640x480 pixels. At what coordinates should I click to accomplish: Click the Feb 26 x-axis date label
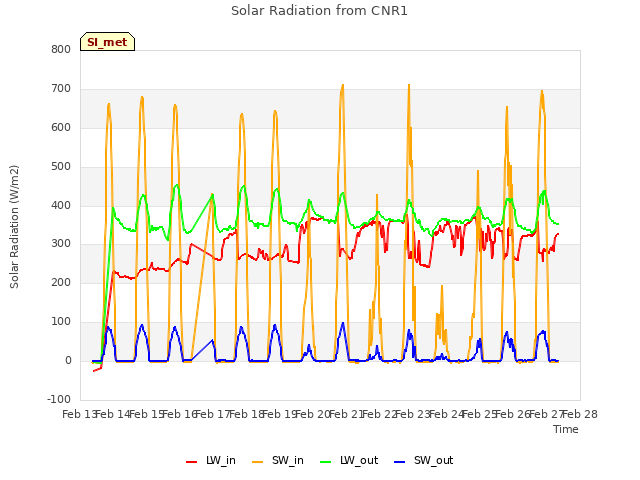coord(513,415)
